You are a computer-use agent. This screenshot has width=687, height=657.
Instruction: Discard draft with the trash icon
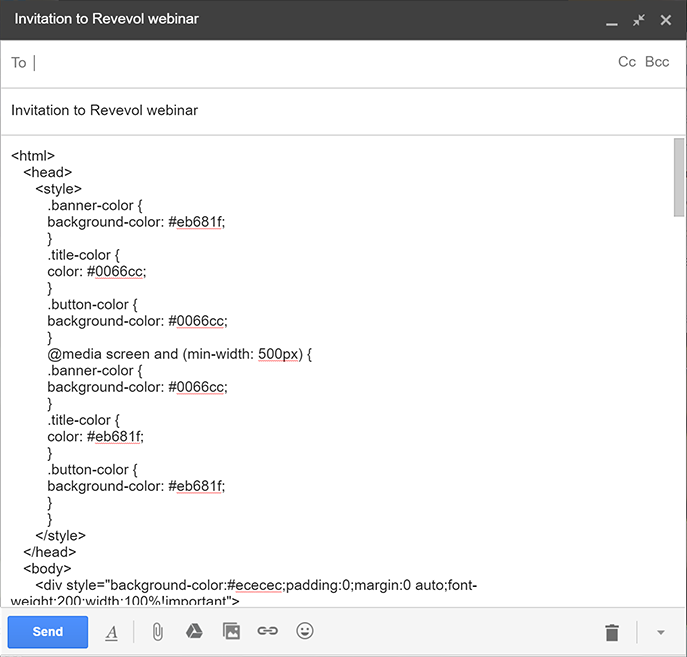[612, 632]
